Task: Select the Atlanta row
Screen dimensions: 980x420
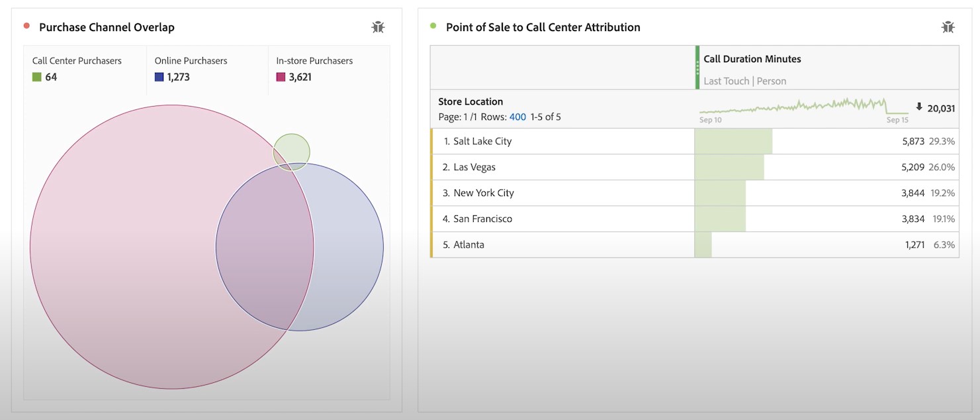Action: tap(468, 244)
